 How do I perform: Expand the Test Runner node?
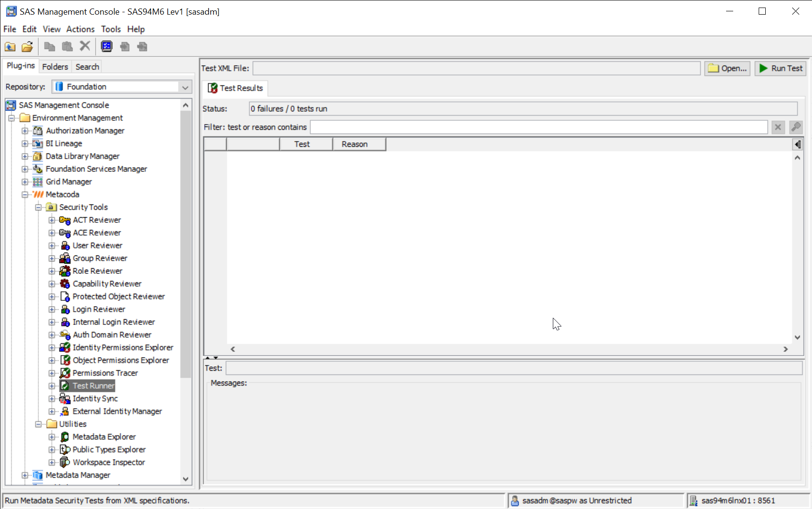point(52,386)
